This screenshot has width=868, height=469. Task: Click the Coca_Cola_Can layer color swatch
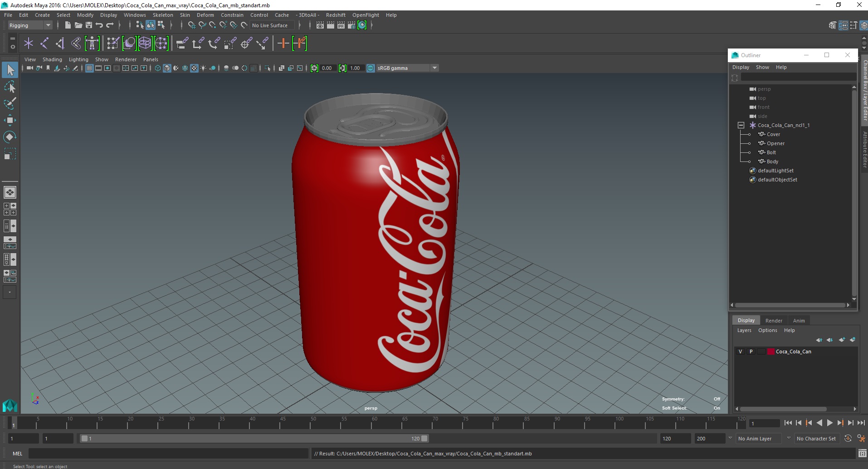pos(770,352)
